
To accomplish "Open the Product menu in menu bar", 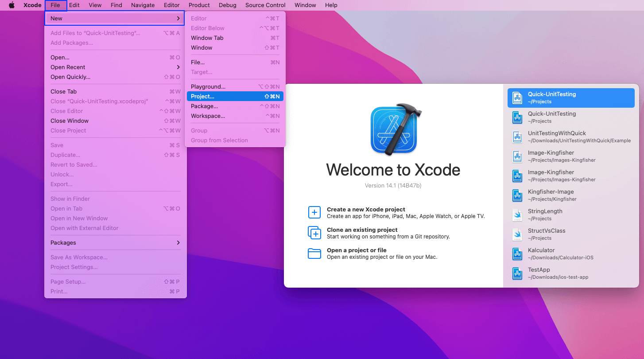I will [x=199, y=5].
